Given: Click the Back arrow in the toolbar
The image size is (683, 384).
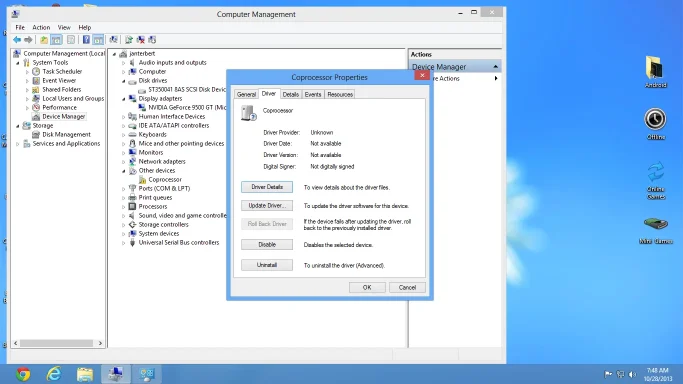Looking at the screenshot, I should [x=17, y=40].
